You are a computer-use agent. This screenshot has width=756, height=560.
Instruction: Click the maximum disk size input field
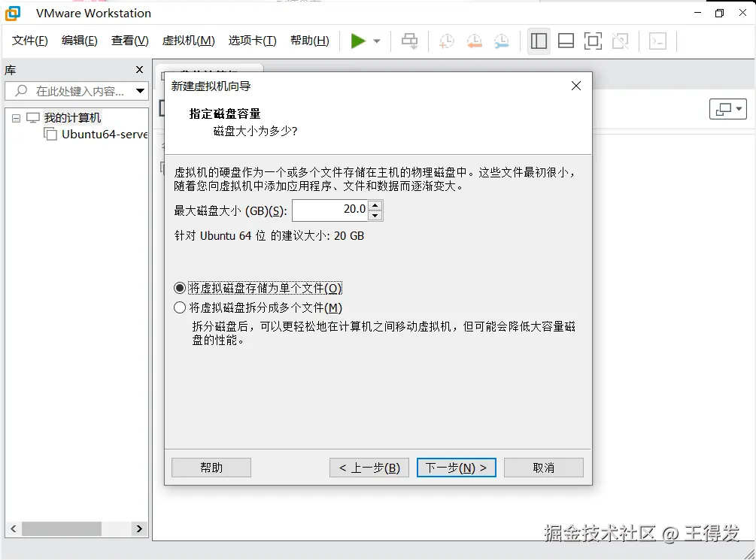331,210
